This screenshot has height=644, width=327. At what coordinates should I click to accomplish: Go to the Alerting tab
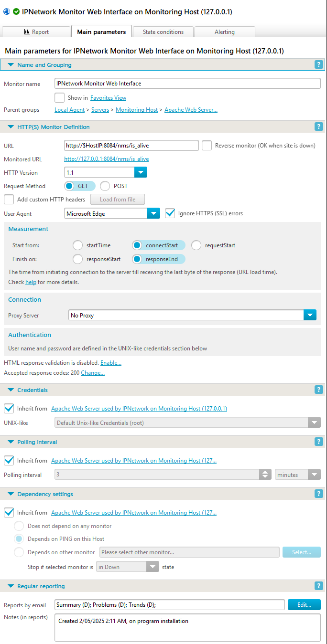[225, 32]
